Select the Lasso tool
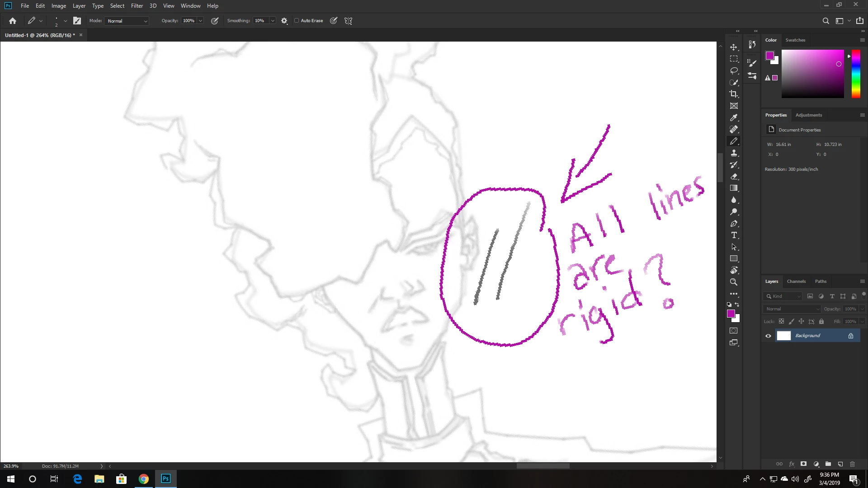 [734, 71]
